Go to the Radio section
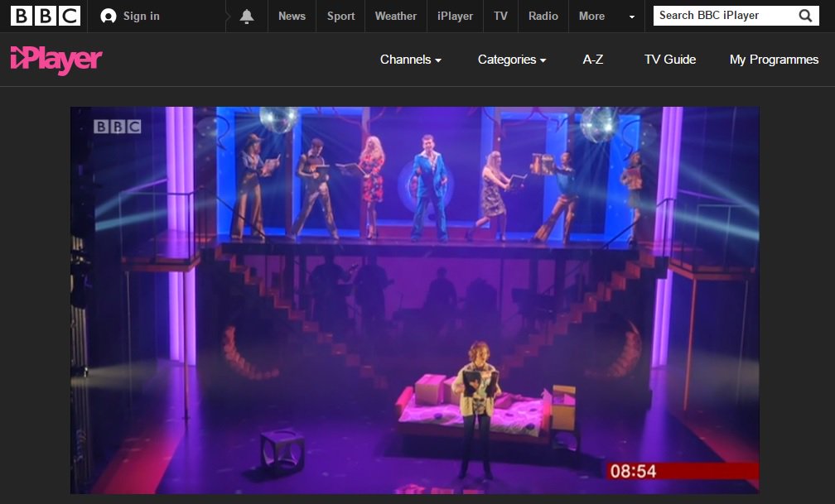The height and width of the screenshot is (504, 835). [x=543, y=15]
